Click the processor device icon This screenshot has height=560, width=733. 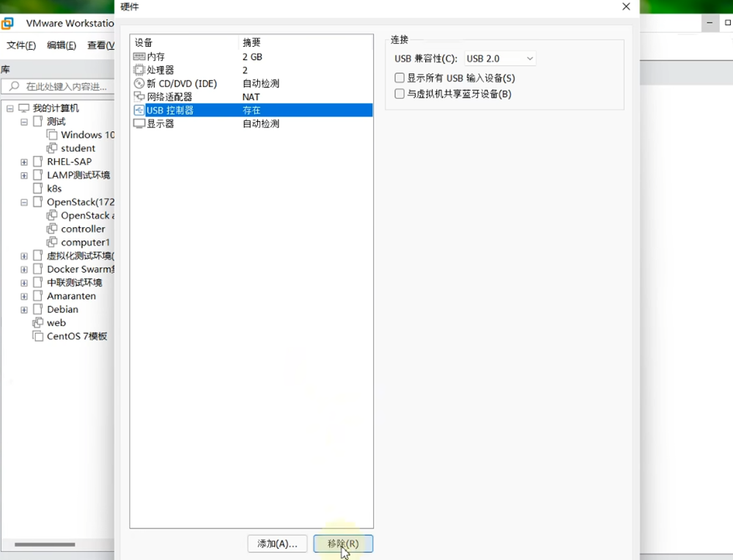pos(139,70)
